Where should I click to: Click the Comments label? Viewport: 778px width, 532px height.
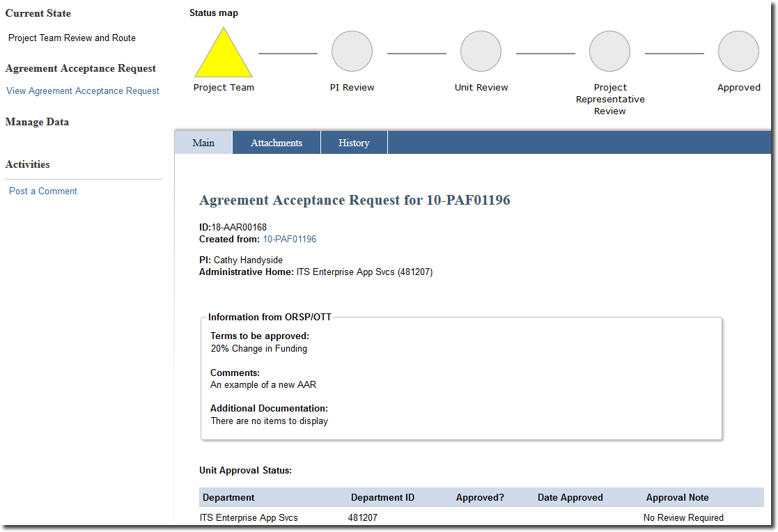(x=235, y=373)
